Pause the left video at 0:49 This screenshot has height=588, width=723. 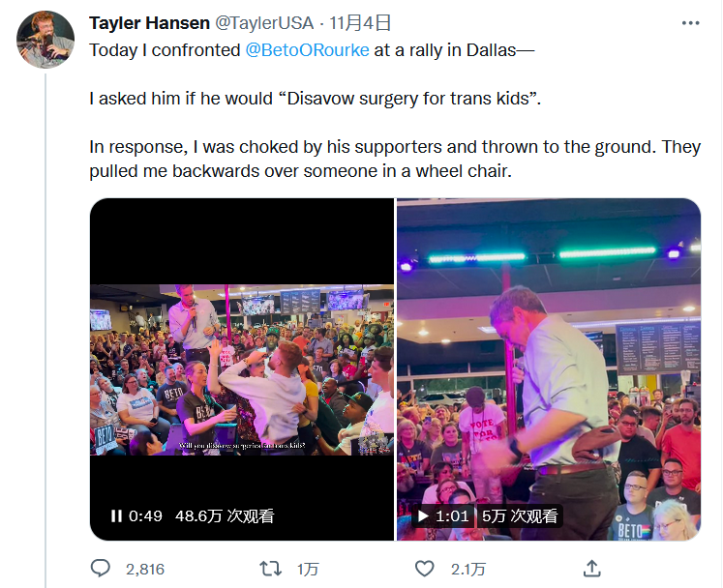point(116,516)
